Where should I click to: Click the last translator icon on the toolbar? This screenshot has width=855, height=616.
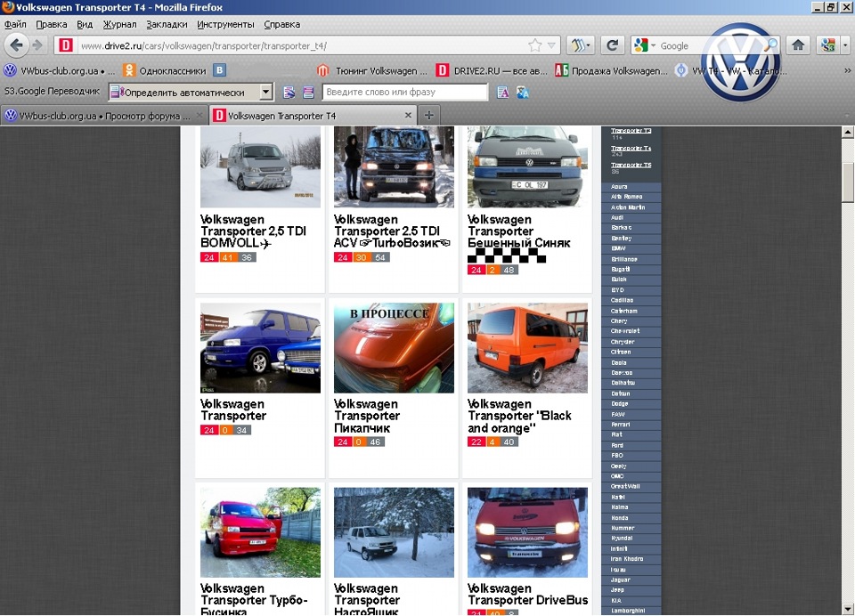523,92
